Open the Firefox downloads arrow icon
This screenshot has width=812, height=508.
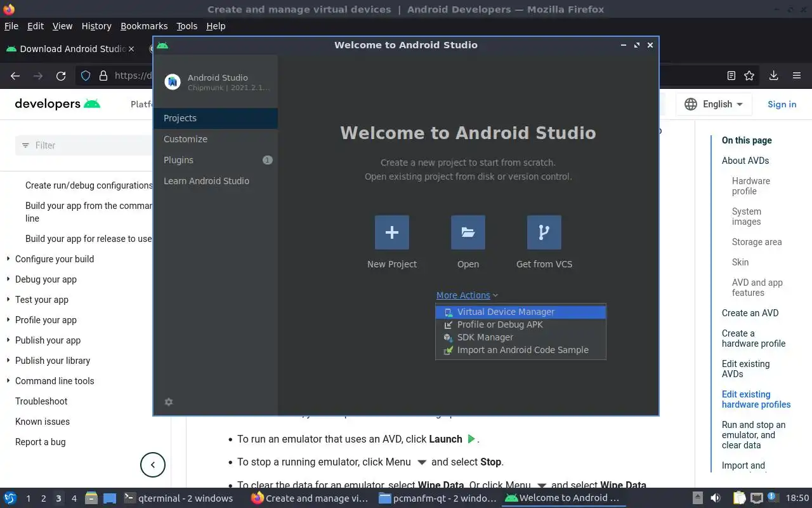tap(773, 76)
